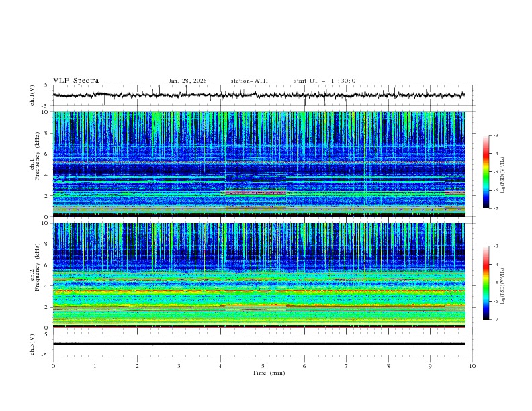Click the "start UT = 1 :30: 0" text
Viewport: 532px width, 411px height.
[x=324, y=81]
